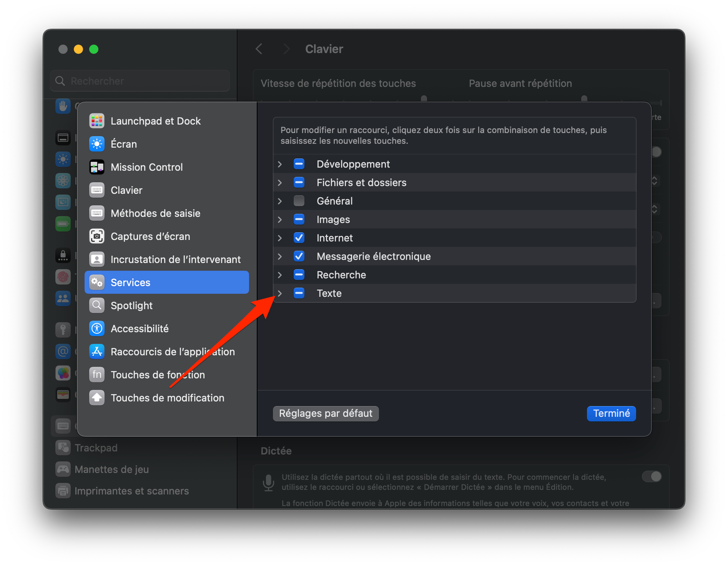Toggle the Messagerie électronique checkbox
Viewport: 728px width, 566px height.
(x=299, y=256)
